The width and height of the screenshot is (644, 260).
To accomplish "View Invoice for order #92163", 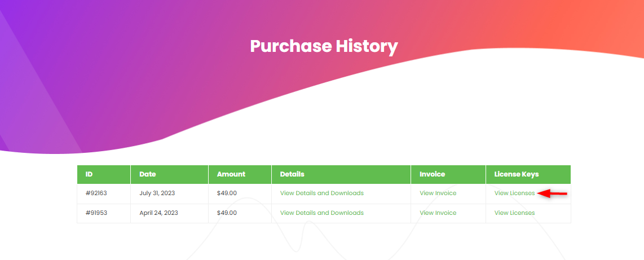I will (438, 193).
